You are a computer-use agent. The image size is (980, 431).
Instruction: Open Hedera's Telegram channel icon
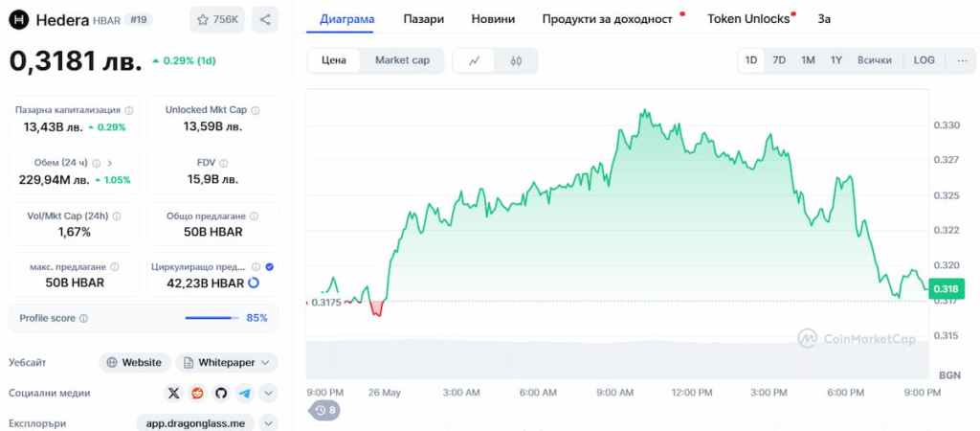(x=245, y=393)
